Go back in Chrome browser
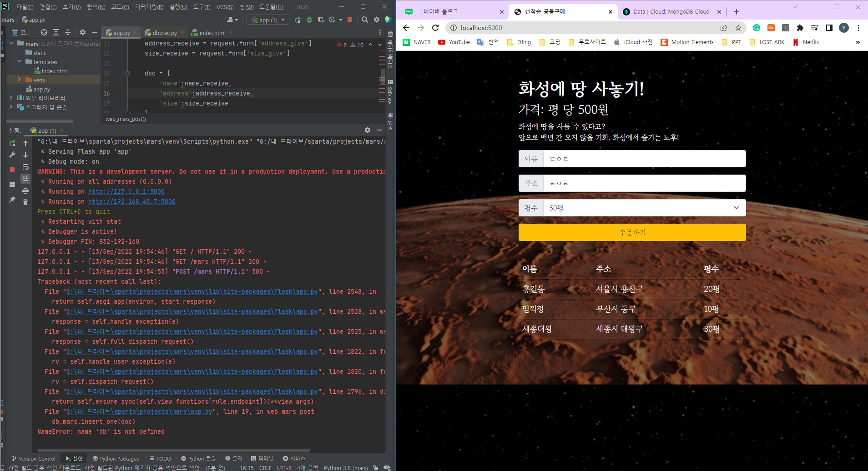The height and width of the screenshot is (471, 868). point(406,28)
